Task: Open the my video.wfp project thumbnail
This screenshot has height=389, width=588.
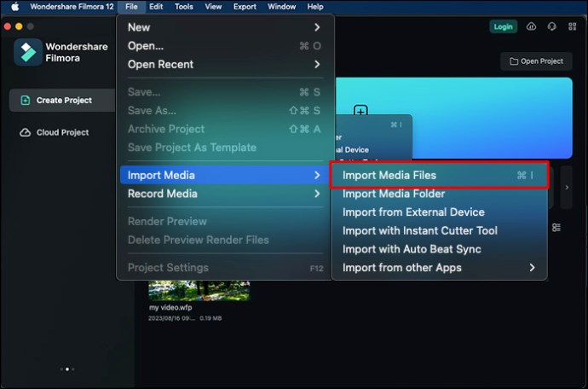Action: pyautogui.click(x=199, y=287)
